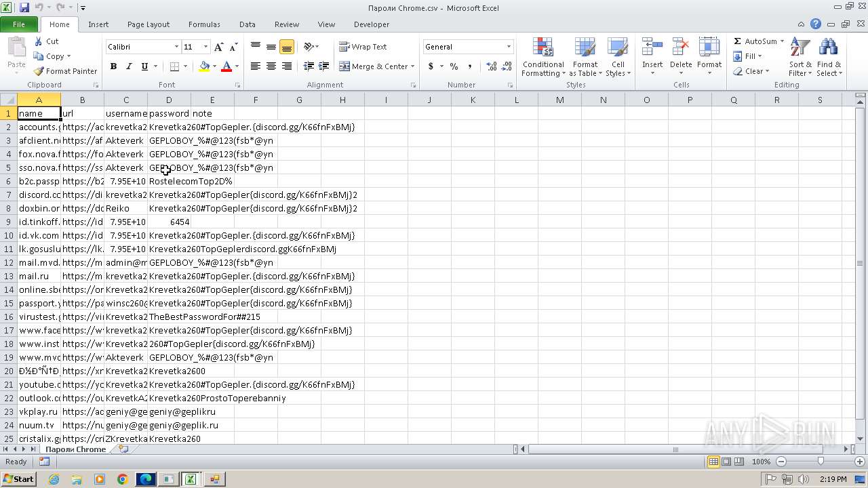The image size is (868, 488).
Task: Click the Merge & Center button
Action: [x=374, y=66]
